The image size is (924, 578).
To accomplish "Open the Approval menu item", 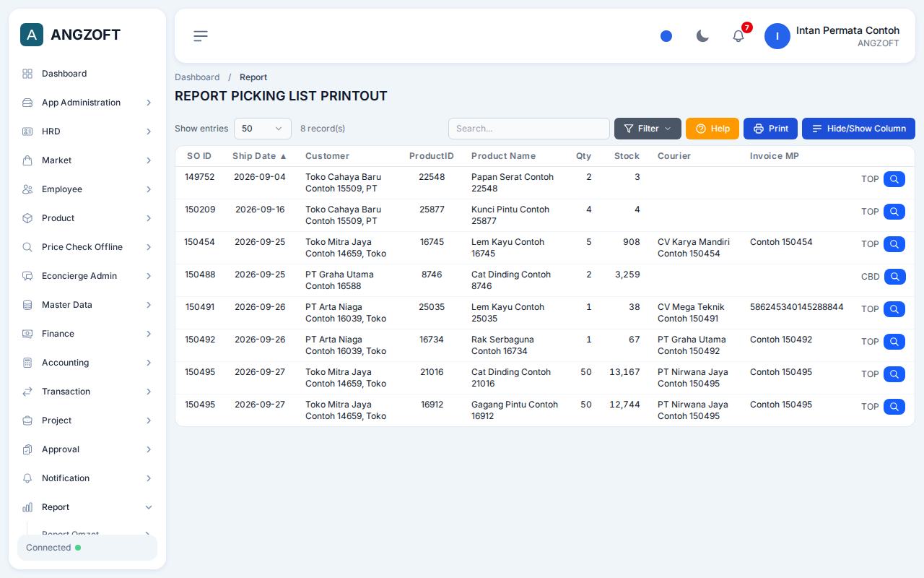I will coord(87,449).
